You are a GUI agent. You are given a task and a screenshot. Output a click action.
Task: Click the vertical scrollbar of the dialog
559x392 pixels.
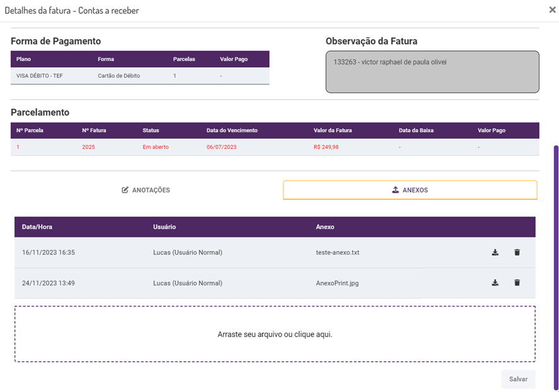tap(556, 265)
